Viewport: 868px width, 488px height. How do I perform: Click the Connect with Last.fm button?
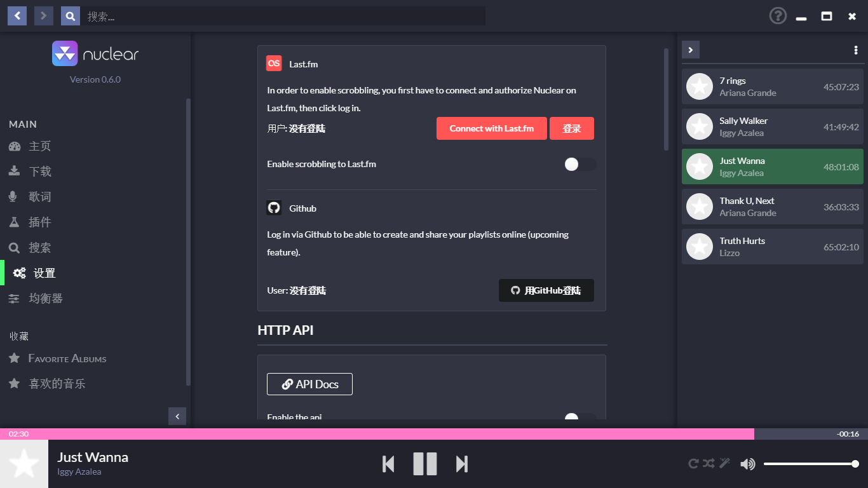[x=492, y=128]
